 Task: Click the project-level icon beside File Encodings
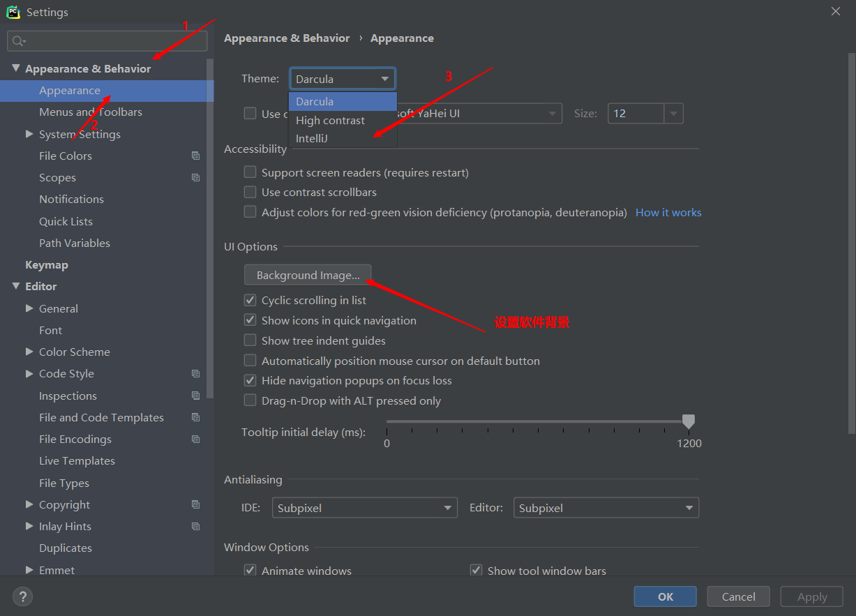click(x=195, y=440)
